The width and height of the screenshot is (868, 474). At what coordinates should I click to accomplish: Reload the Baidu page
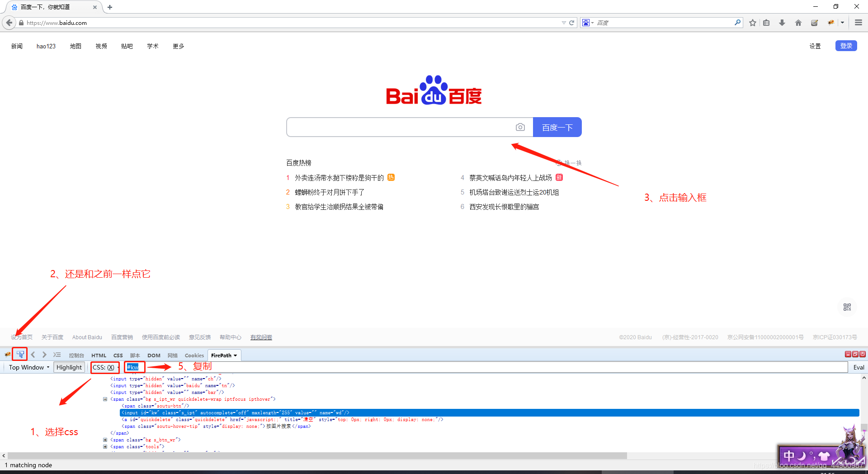point(571,23)
